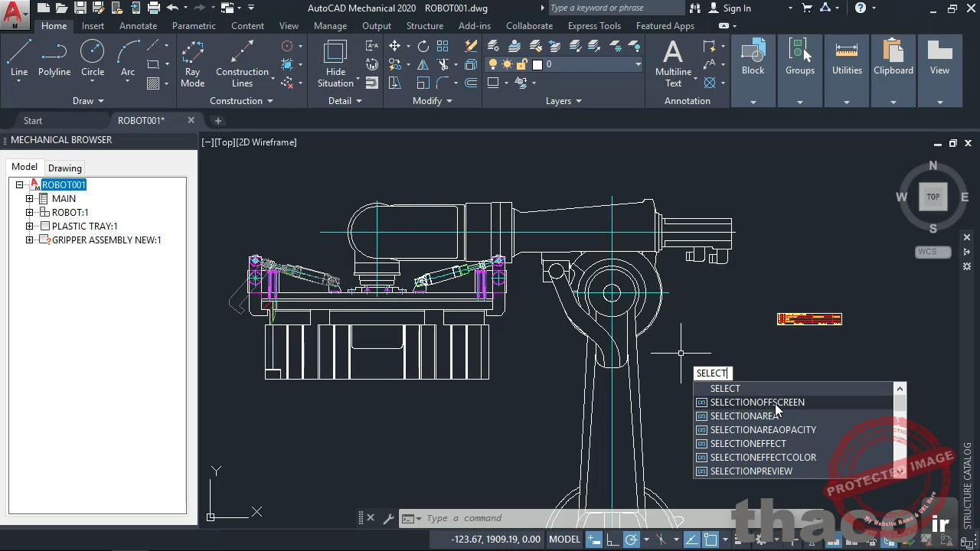Expand the Draw panel dropdown
980x551 pixels.
(x=89, y=101)
